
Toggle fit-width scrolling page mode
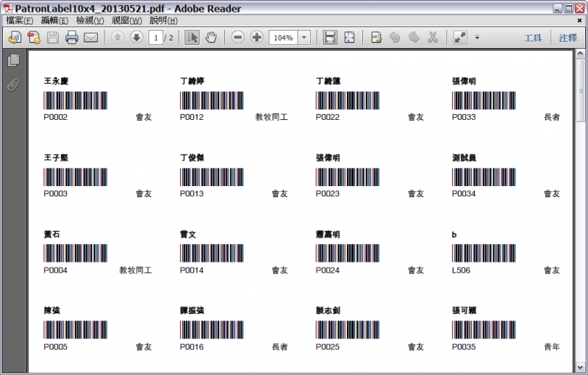(x=330, y=37)
